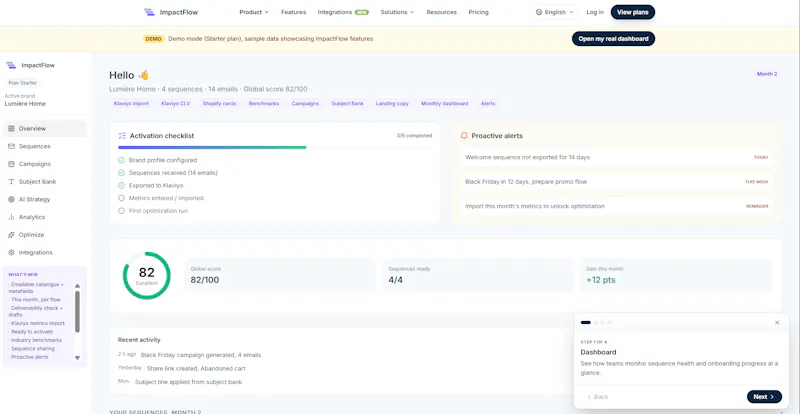This screenshot has width=800, height=414.
Task: Click the 82 Excellent score ring
Action: (146, 276)
